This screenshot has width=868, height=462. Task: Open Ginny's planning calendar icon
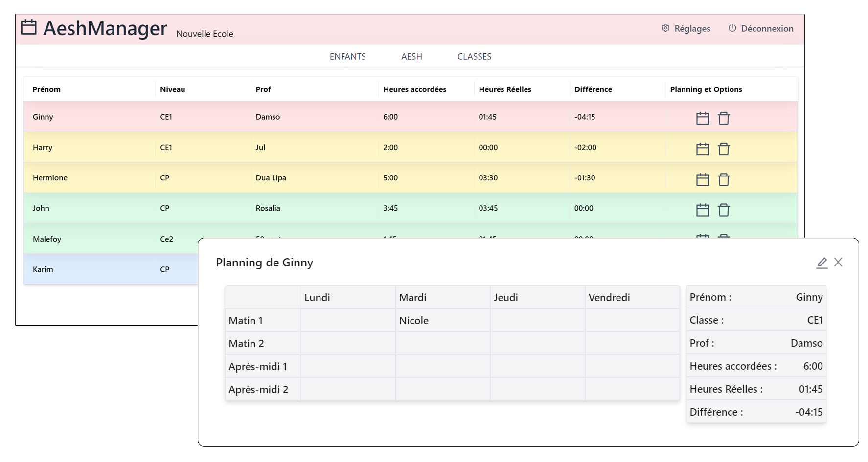point(702,118)
